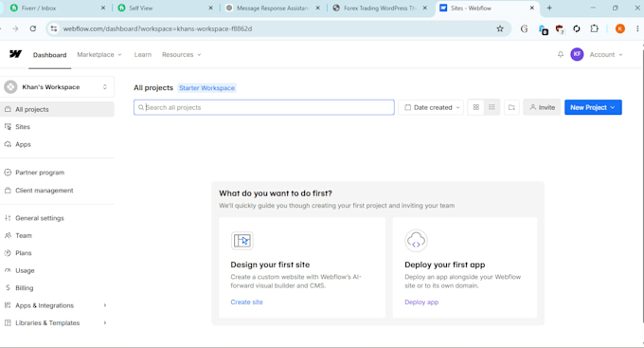Screen dimensions: 644x348
Task: Open the Resources dropdown menu
Action: [x=182, y=54]
